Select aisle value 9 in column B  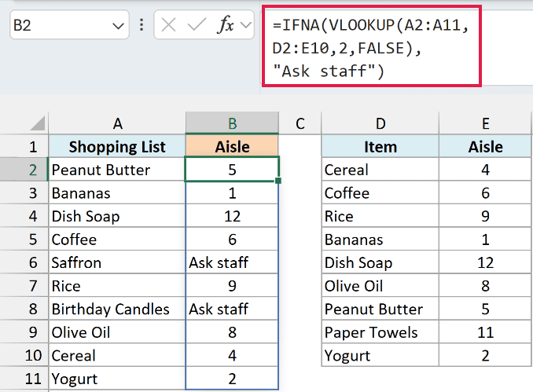(232, 286)
